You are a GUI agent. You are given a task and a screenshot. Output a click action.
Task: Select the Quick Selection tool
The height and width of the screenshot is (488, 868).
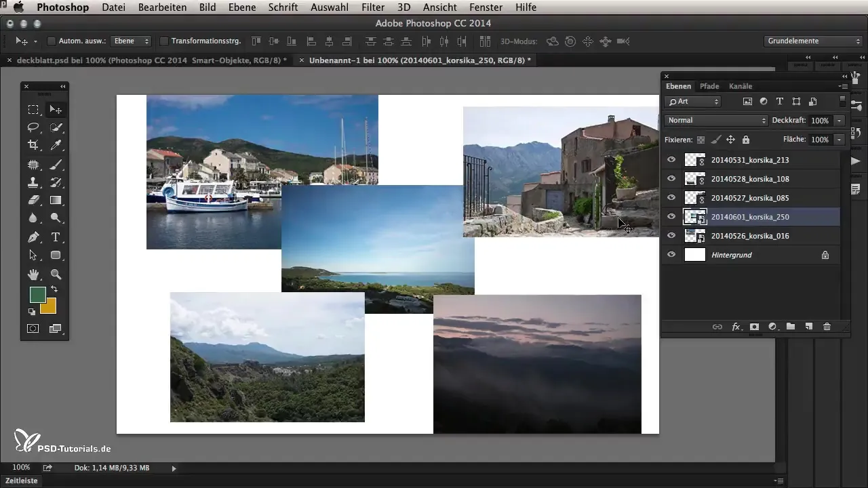click(56, 127)
